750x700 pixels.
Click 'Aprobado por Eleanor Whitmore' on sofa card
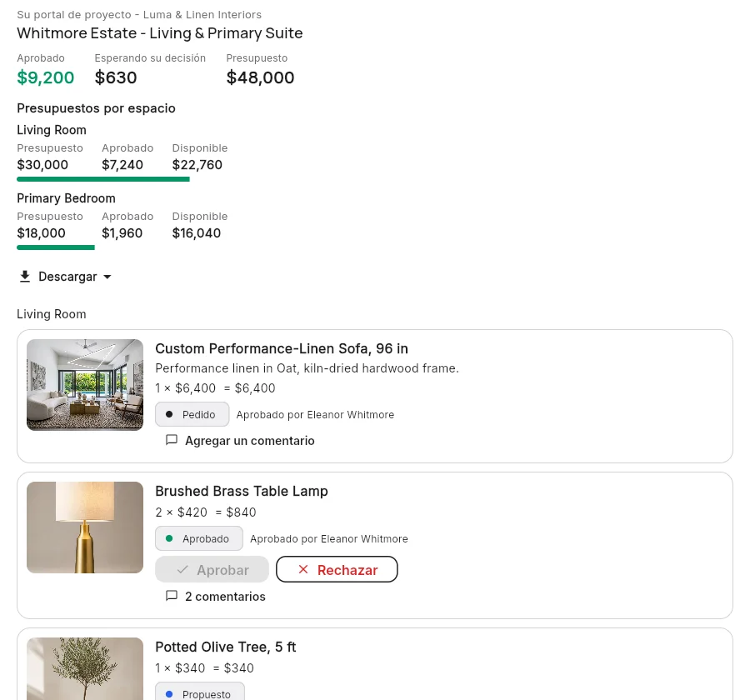tap(315, 414)
